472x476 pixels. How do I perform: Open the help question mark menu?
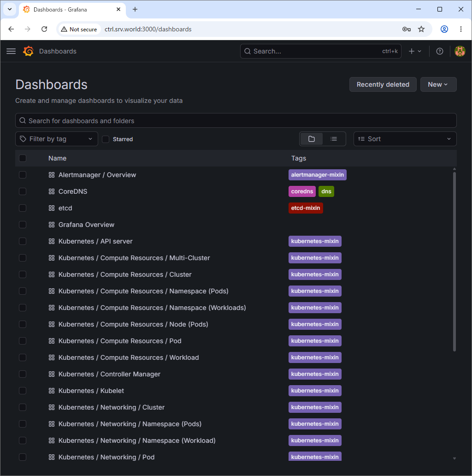click(440, 51)
